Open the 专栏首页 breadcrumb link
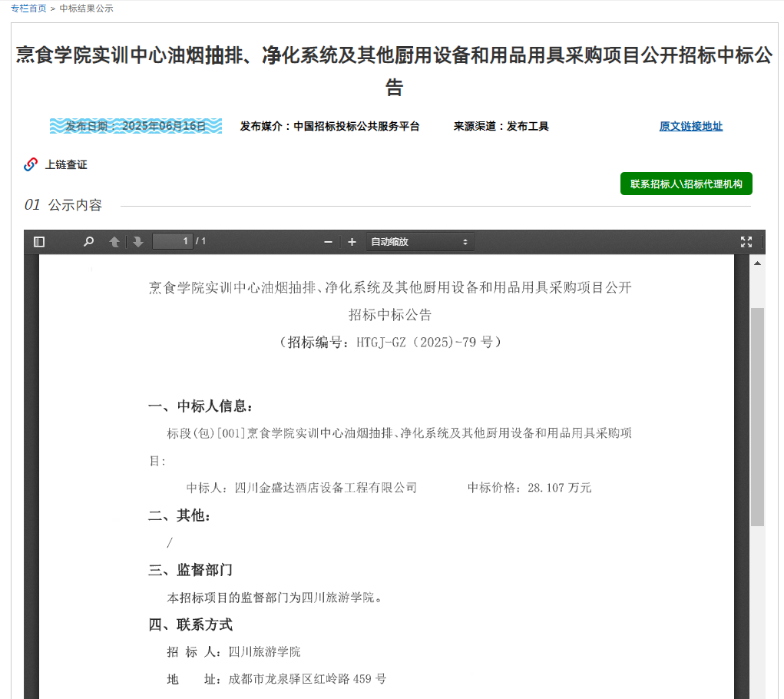 28,8
